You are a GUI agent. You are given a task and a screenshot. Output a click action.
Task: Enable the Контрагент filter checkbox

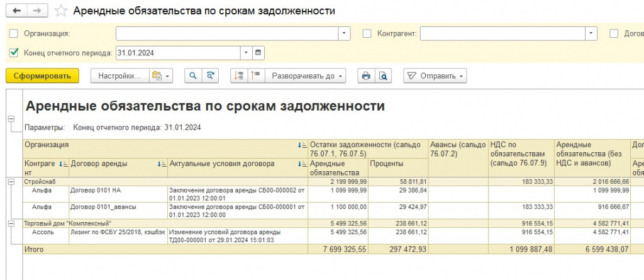367,34
